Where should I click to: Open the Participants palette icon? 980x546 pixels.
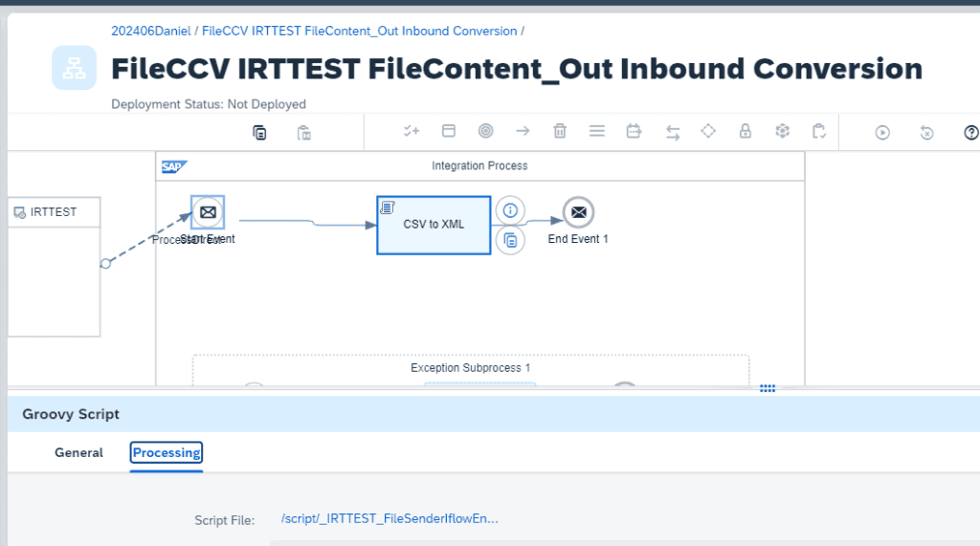point(412,131)
